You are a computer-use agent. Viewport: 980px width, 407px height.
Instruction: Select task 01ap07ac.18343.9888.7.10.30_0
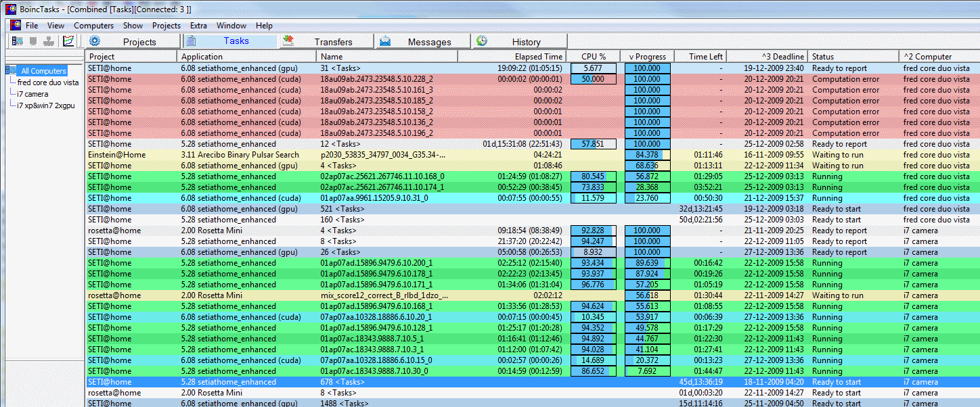374,371
